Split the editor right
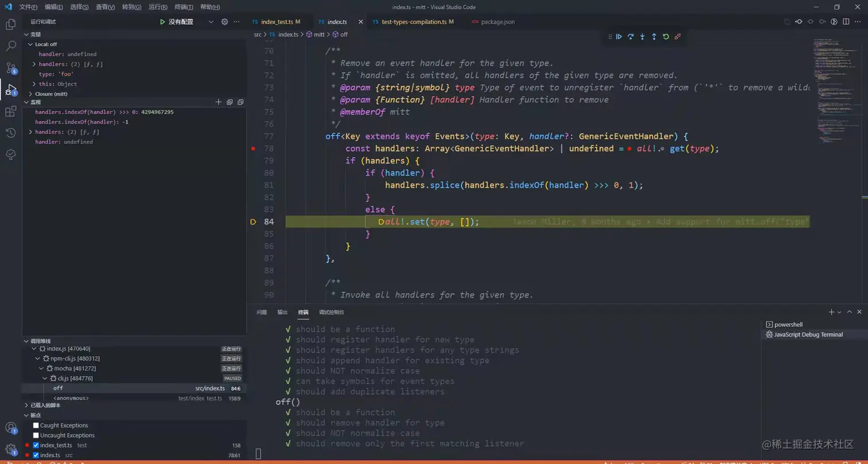The height and width of the screenshot is (464, 868). coord(846,22)
